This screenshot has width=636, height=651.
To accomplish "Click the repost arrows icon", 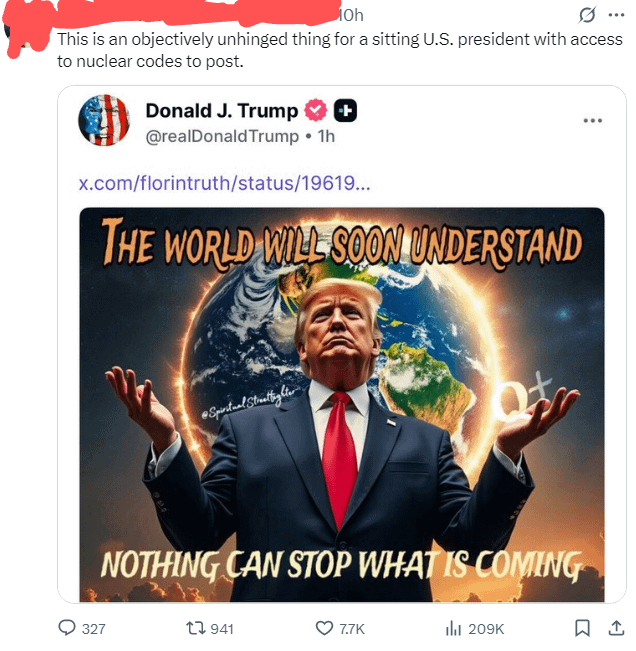I will tap(195, 628).
